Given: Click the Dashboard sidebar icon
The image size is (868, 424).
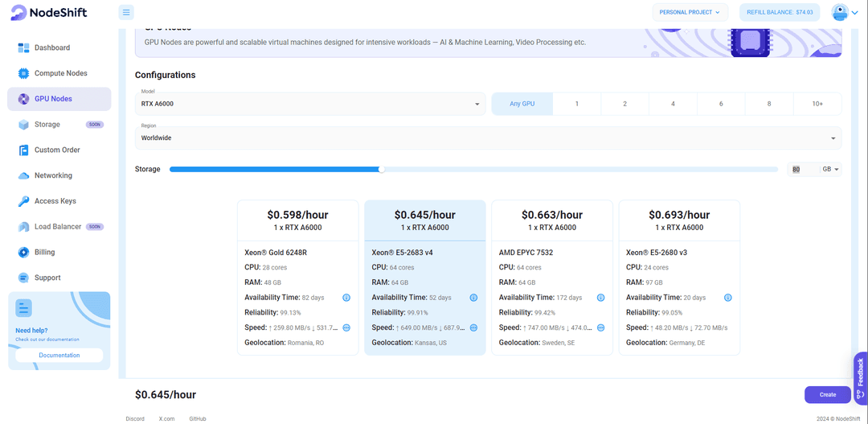Looking at the screenshot, I should 23,47.
